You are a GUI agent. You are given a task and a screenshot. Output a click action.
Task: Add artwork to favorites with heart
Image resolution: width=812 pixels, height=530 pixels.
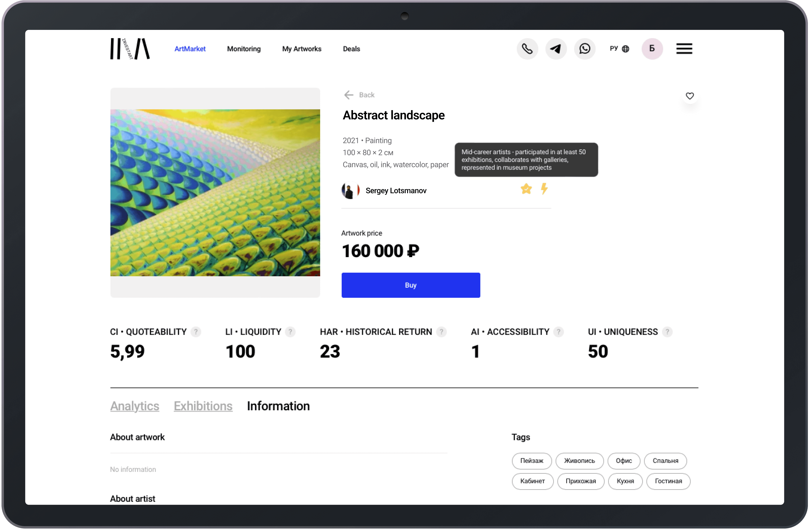tap(689, 96)
